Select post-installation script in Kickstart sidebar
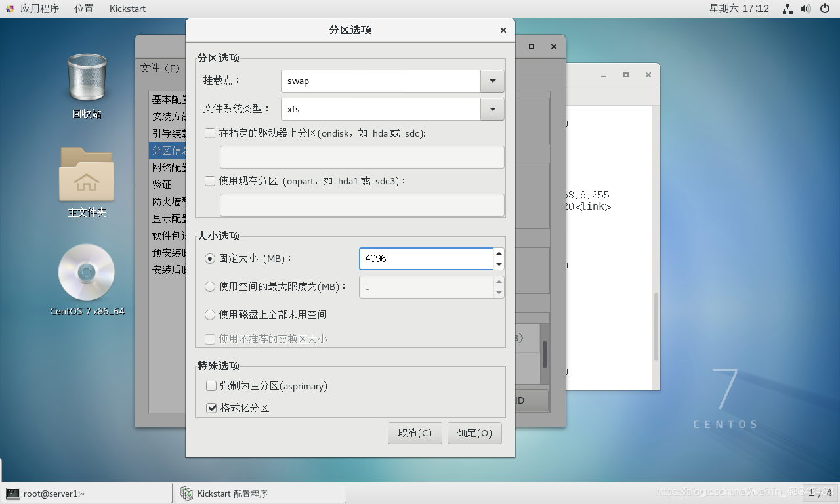This screenshot has width=840, height=504. [169, 270]
